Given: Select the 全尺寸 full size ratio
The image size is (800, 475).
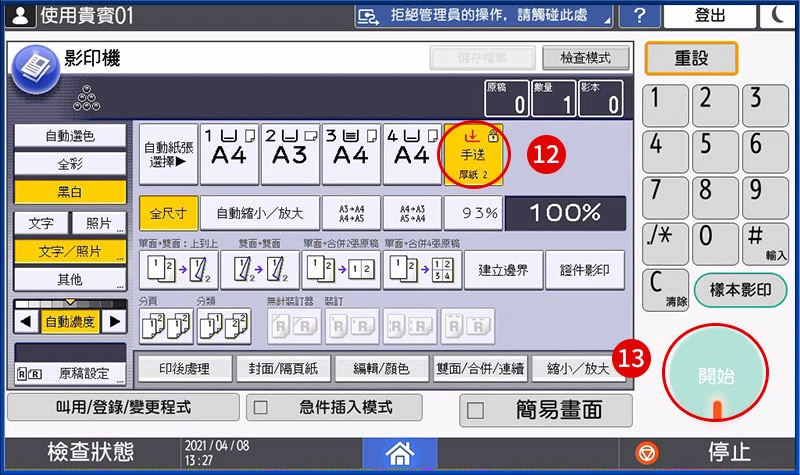Looking at the screenshot, I should (x=168, y=213).
